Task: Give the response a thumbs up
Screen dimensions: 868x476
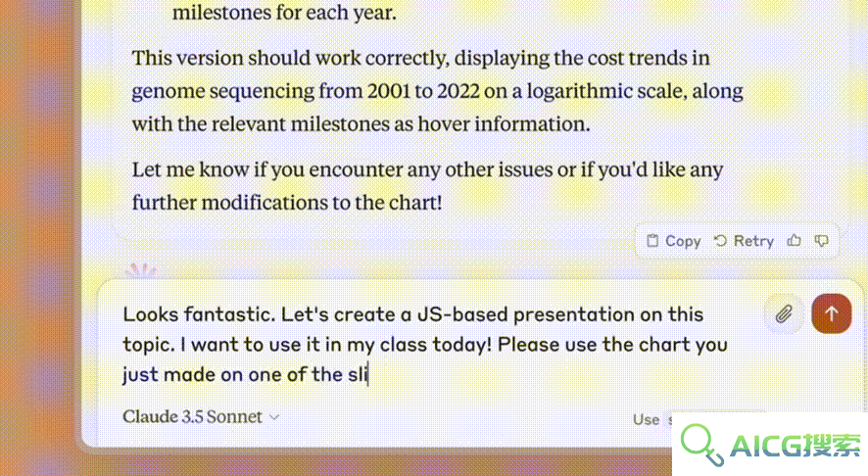Action: click(795, 241)
